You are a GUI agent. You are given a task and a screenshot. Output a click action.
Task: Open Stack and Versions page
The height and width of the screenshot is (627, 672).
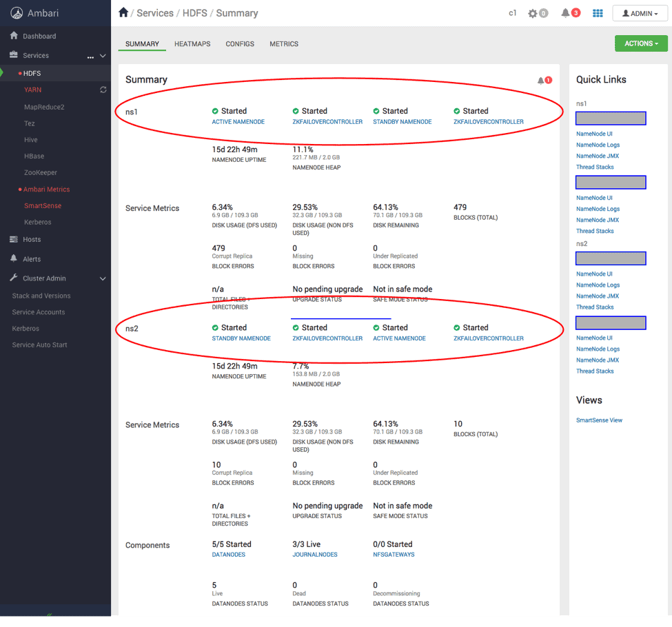click(41, 296)
